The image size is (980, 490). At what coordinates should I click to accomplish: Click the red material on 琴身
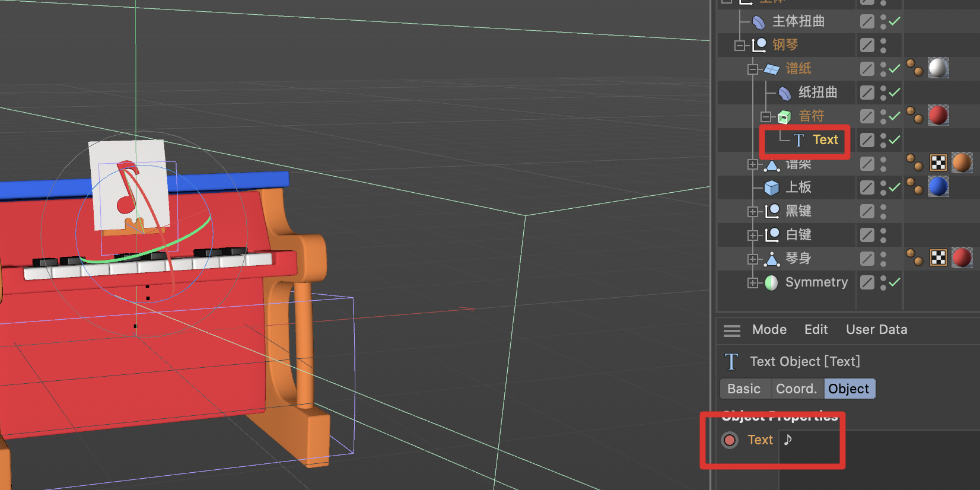click(962, 257)
